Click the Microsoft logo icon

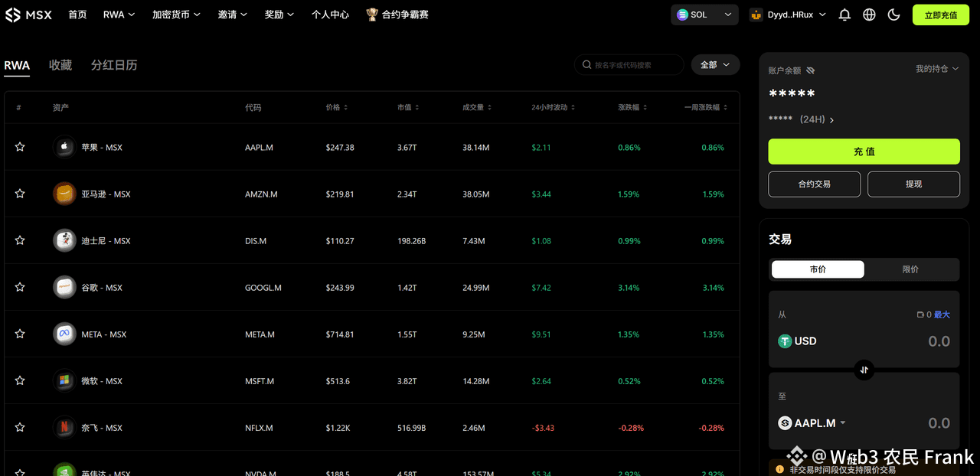click(64, 380)
